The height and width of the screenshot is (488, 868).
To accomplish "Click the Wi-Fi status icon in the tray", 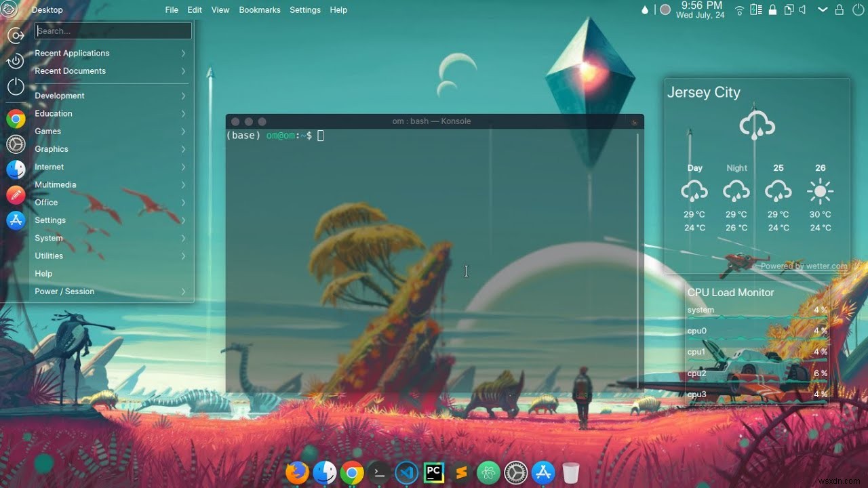I will pos(738,9).
